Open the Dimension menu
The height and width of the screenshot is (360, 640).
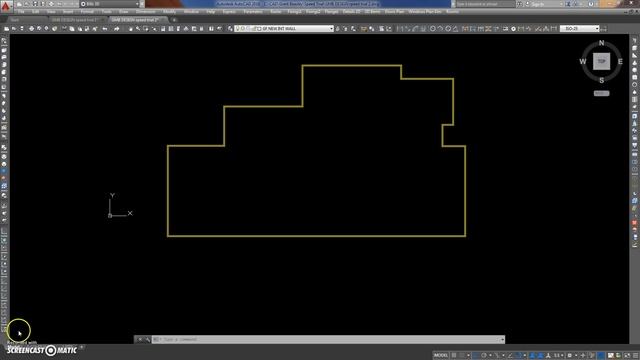(146, 12)
